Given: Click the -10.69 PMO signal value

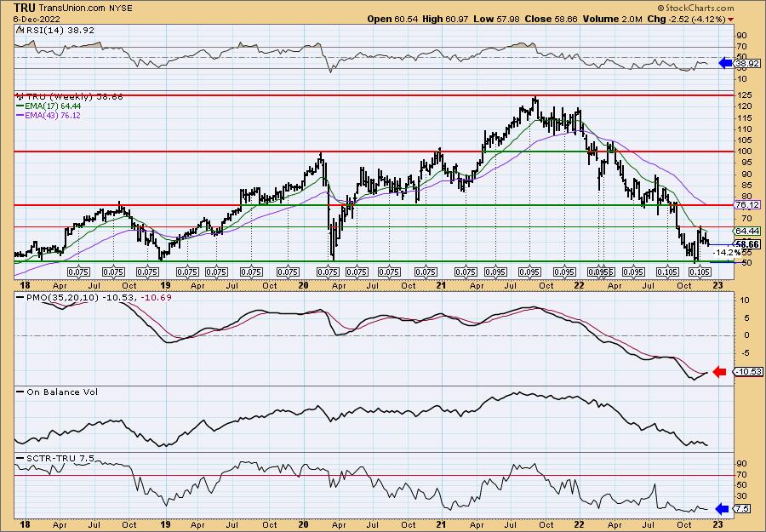Looking at the screenshot, I should pyautogui.click(x=156, y=297).
